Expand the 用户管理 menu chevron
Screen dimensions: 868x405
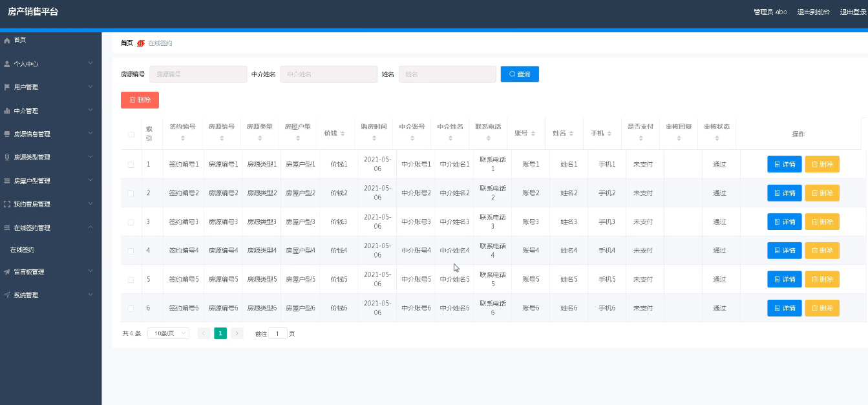click(x=90, y=87)
